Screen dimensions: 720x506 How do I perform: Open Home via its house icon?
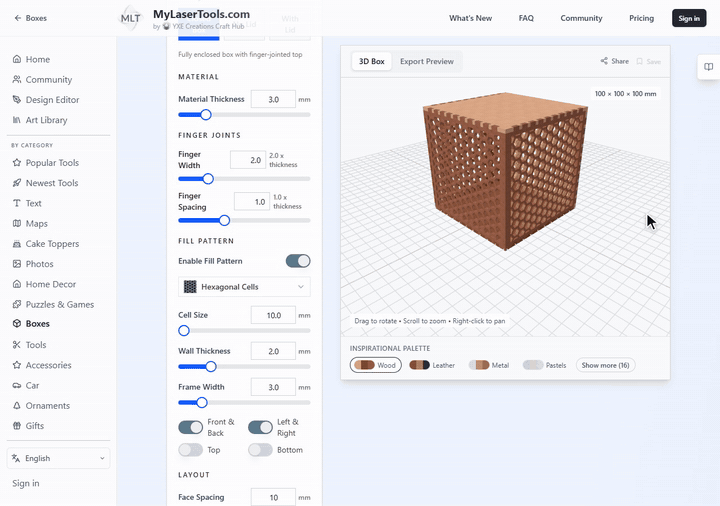(17, 59)
